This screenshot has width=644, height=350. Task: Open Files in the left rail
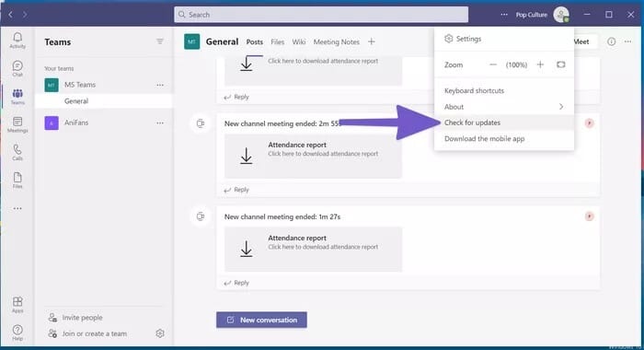point(17,181)
